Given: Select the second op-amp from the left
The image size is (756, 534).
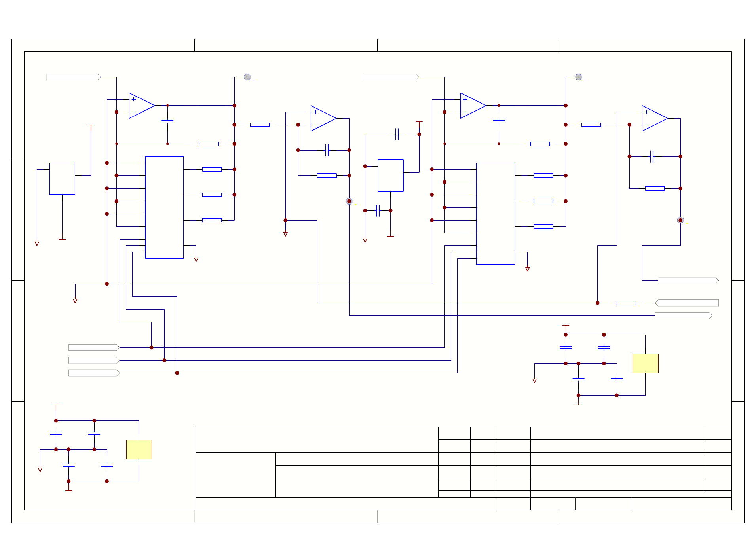Looking at the screenshot, I should click(x=323, y=118).
